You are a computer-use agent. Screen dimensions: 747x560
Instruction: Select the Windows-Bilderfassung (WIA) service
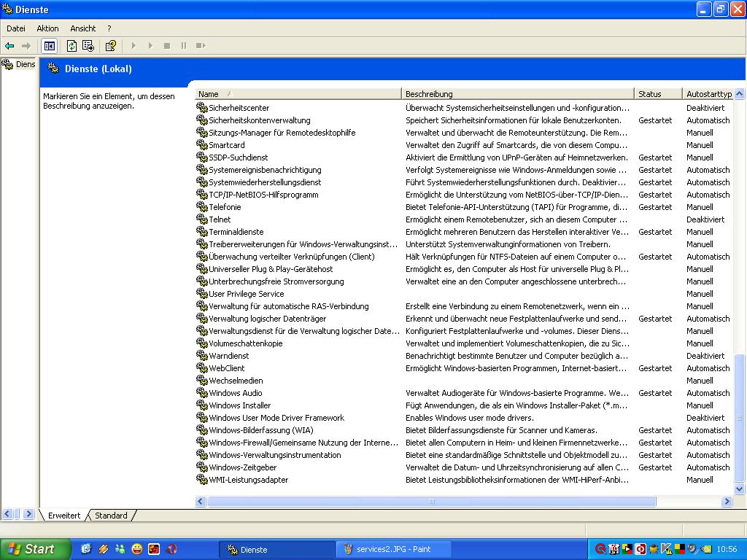tap(463, 430)
